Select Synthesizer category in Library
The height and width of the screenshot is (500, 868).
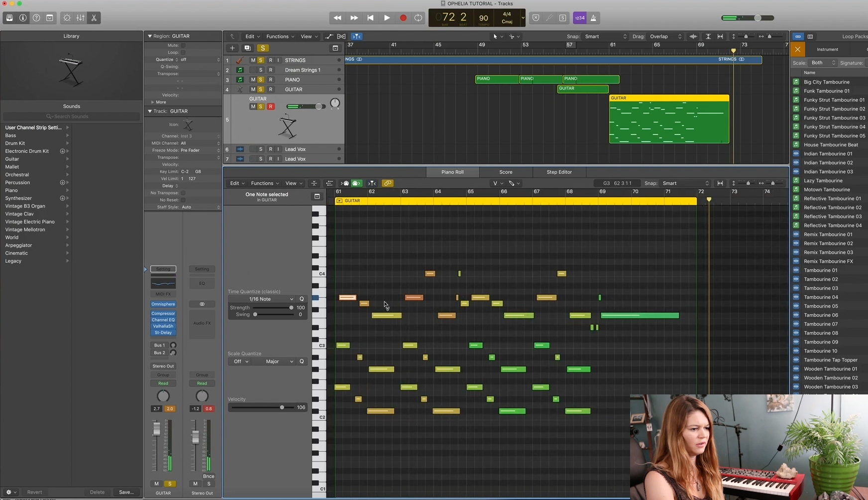(37, 198)
